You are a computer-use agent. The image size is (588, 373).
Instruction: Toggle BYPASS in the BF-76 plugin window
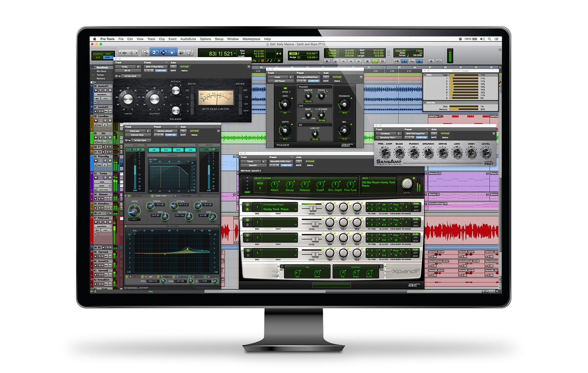(x=184, y=67)
